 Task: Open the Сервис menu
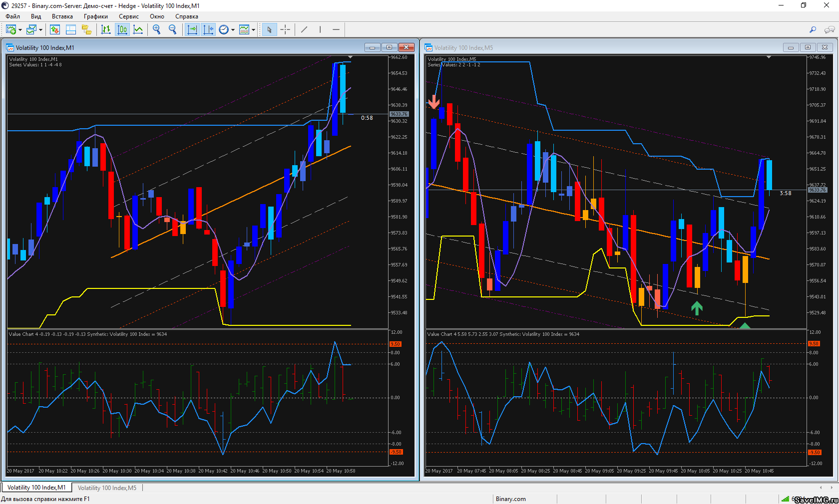click(x=128, y=16)
